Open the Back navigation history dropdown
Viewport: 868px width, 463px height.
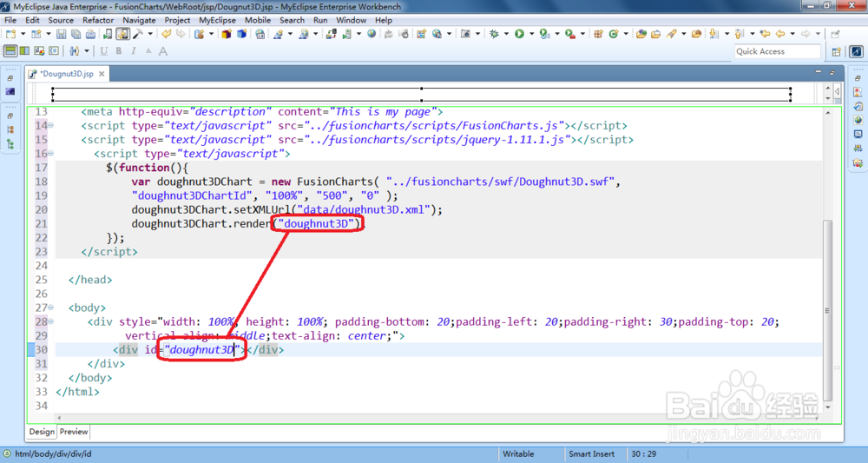[x=792, y=35]
